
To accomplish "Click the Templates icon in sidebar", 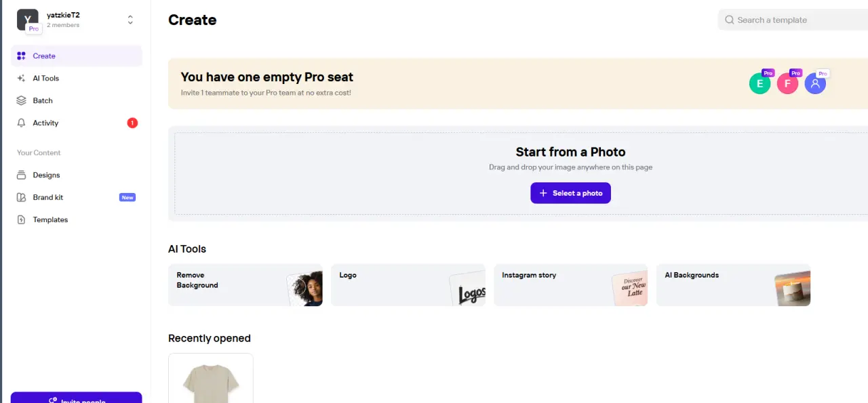I will [x=21, y=220].
